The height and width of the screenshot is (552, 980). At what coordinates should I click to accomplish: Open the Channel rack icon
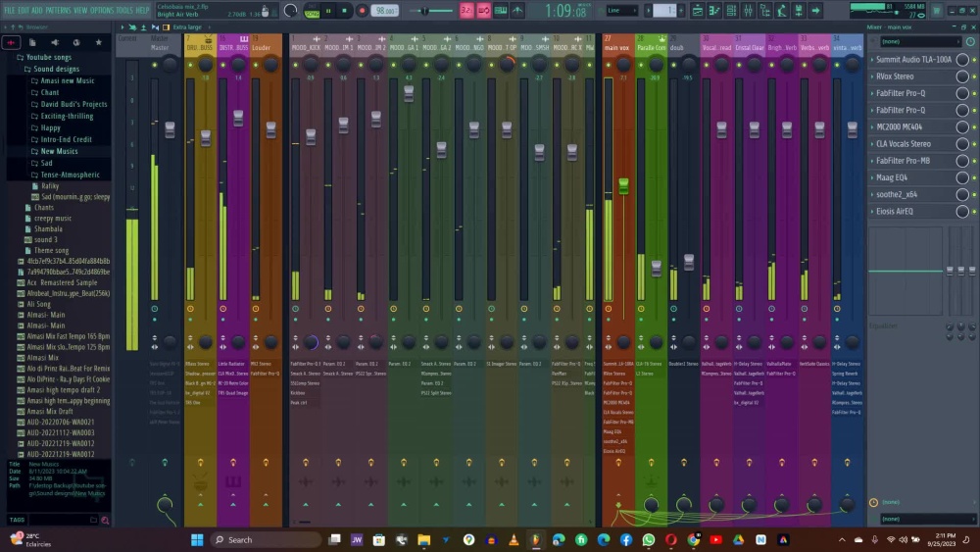click(731, 10)
